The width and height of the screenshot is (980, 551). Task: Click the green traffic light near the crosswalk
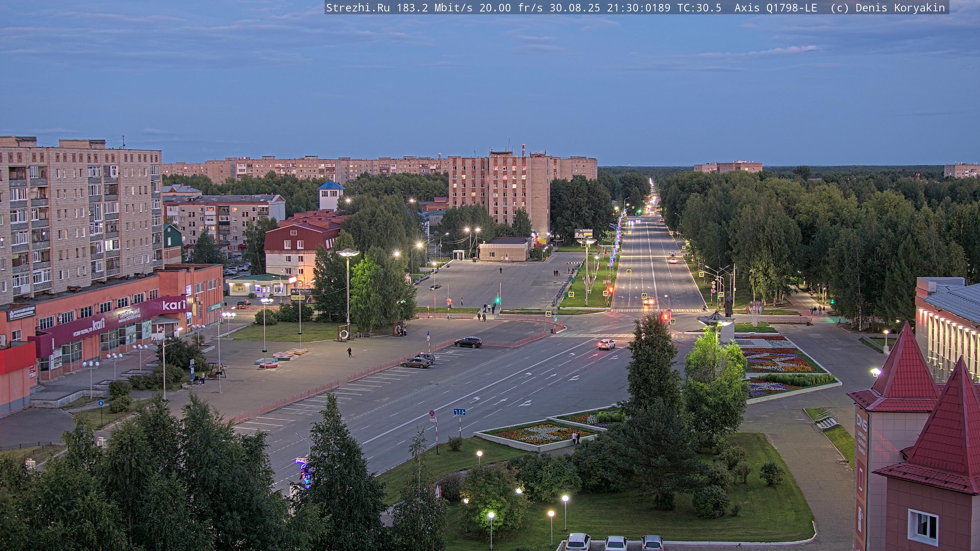tap(497, 300)
